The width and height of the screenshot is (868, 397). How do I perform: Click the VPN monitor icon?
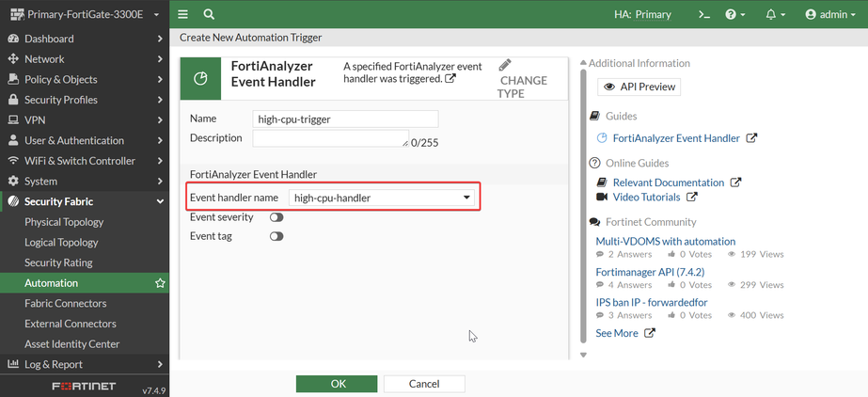pyautogui.click(x=13, y=120)
